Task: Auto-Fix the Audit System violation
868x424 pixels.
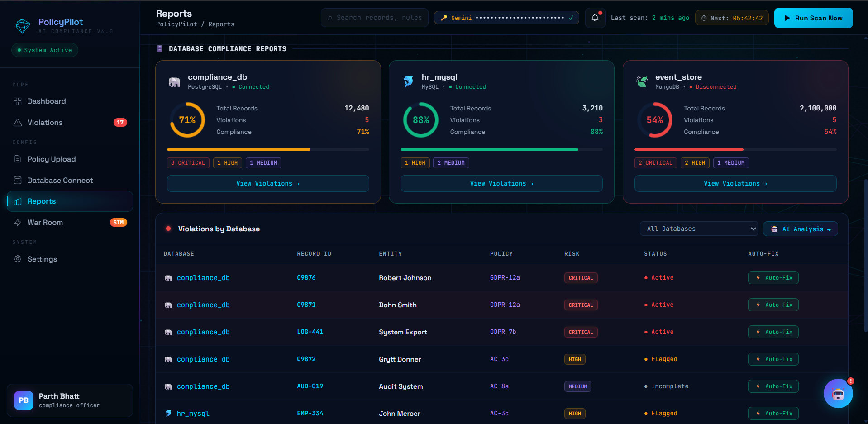Action: tap(773, 386)
